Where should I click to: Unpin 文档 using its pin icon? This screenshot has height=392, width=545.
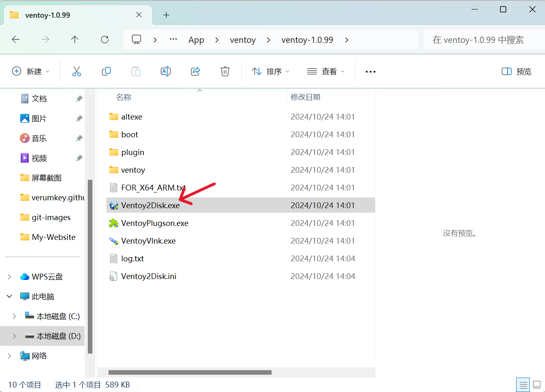click(79, 99)
